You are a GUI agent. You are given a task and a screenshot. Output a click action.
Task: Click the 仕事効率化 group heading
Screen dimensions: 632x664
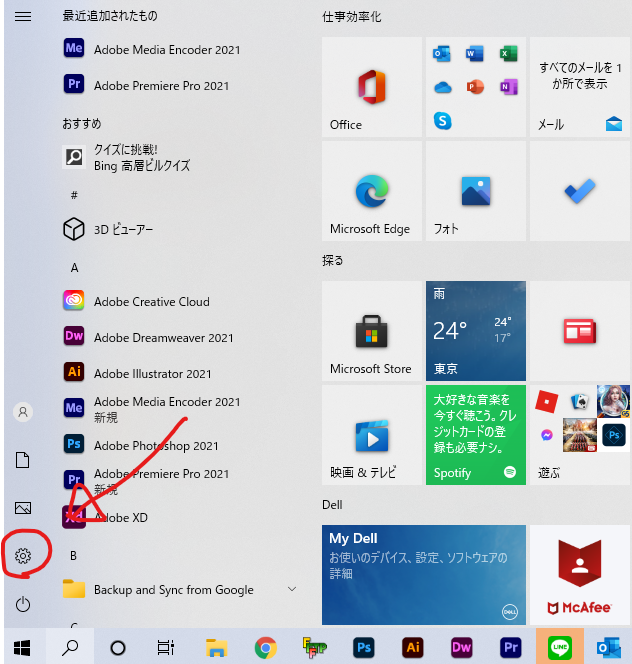[x=352, y=17]
